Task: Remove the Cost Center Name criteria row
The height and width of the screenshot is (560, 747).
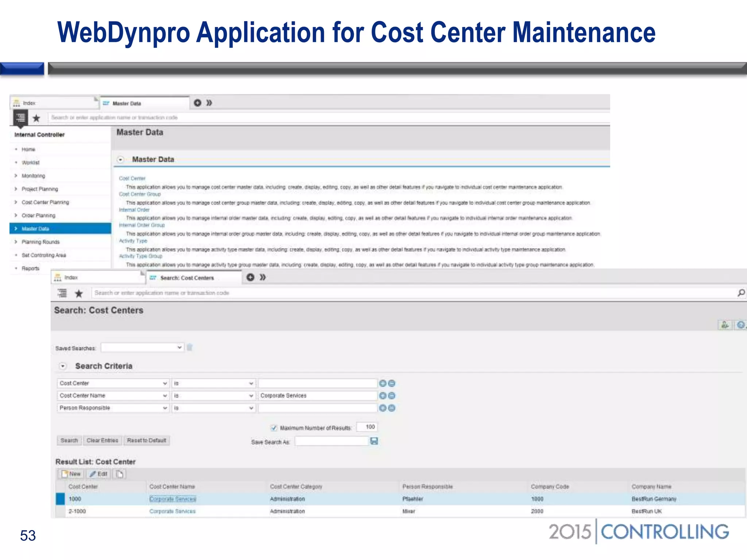Action: pos(391,396)
